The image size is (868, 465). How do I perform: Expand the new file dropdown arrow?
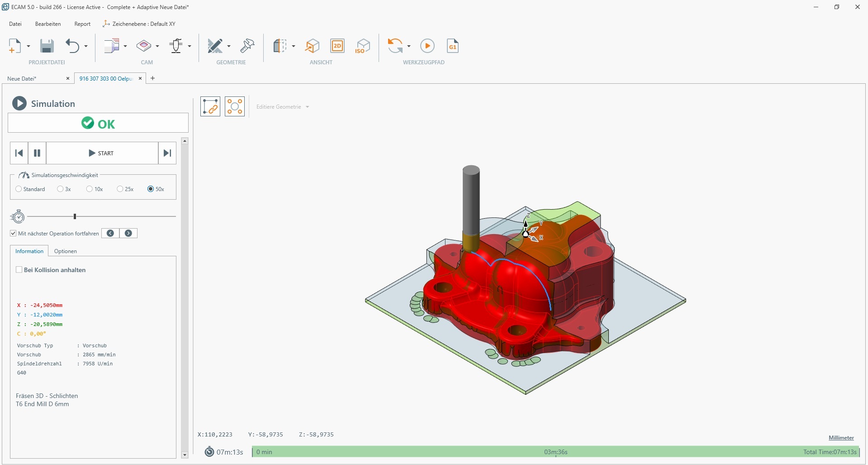coord(28,46)
